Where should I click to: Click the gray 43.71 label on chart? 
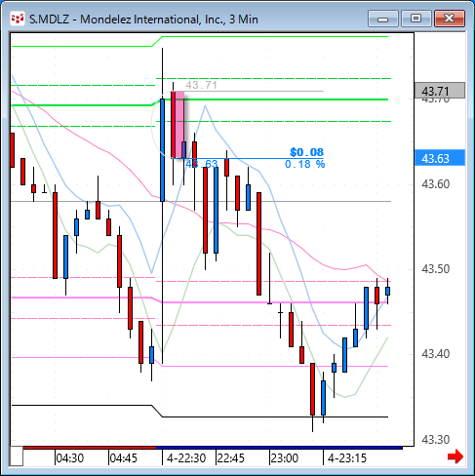point(201,85)
